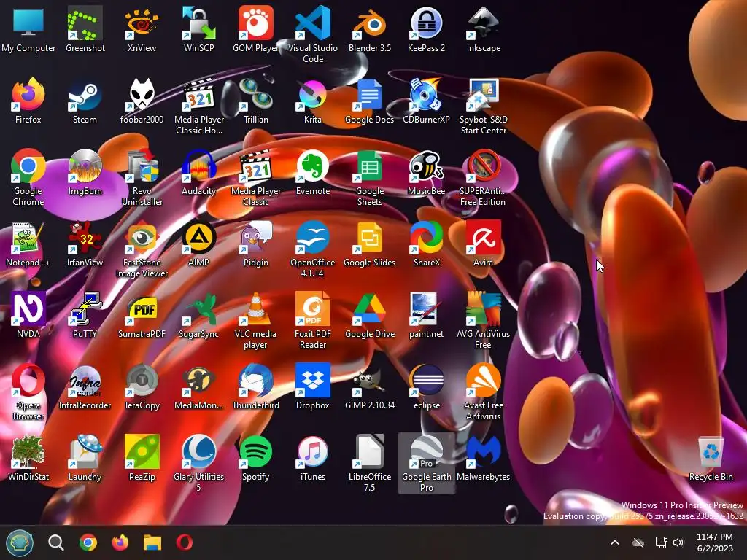The image size is (747, 560).
Task: Launch File Explorer from the taskbar
Action: (x=152, y=542)
